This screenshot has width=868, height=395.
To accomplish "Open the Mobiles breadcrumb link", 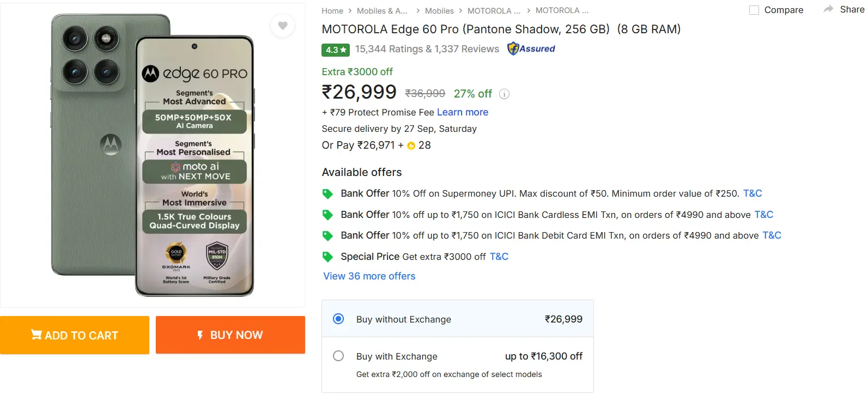I will pyautogui.click(x=439, y=10).
